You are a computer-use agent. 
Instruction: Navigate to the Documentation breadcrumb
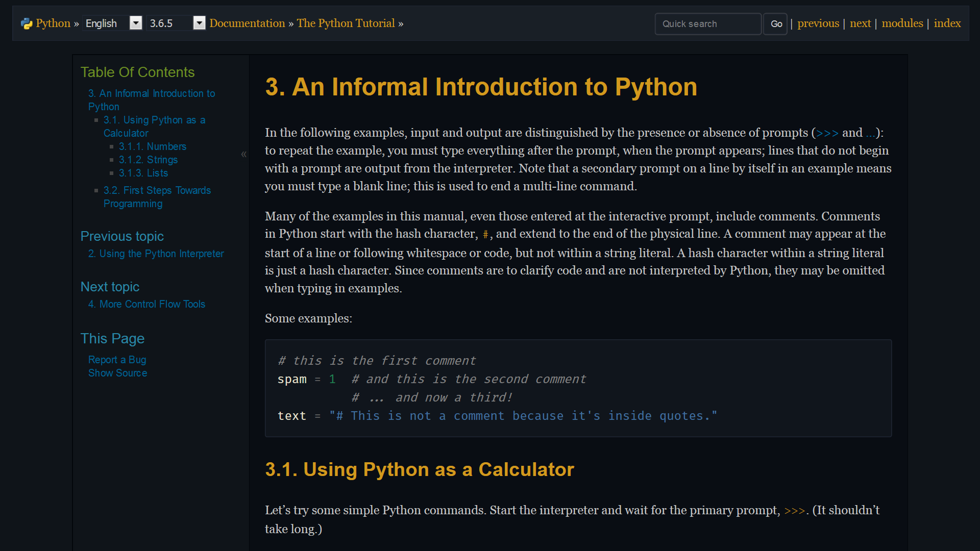(x=247, y=23)
